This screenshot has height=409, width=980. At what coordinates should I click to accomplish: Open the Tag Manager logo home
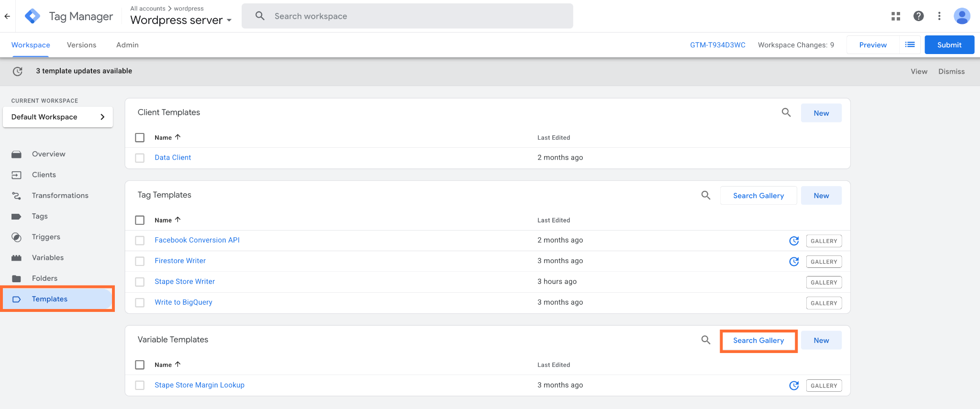[x=32, y=16]
